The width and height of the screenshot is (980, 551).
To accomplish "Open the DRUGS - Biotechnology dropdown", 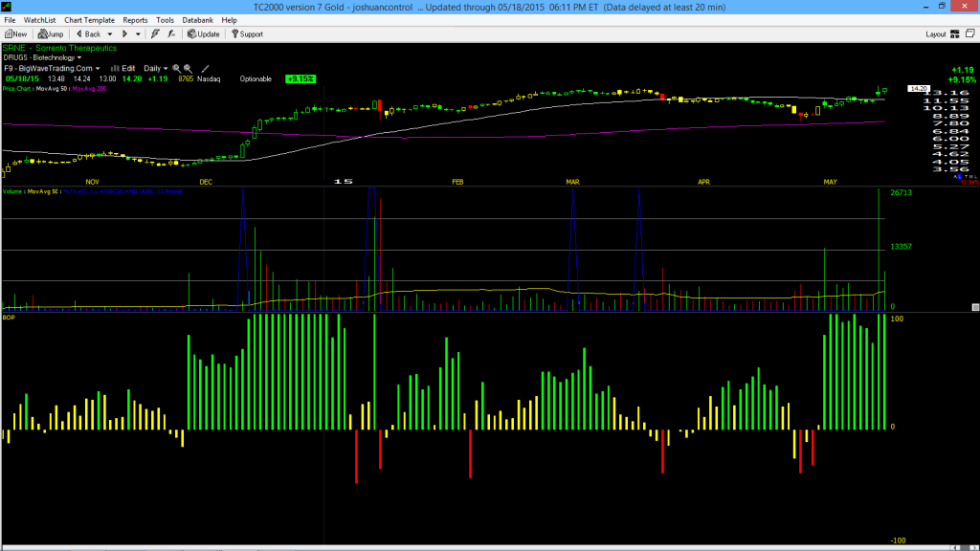I will (x=42, y=57).
